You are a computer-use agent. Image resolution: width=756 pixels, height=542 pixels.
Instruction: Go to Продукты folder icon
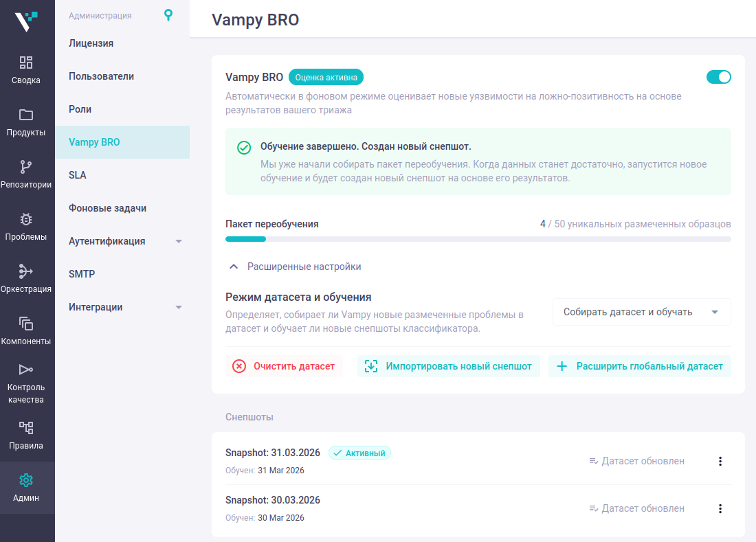26,115
